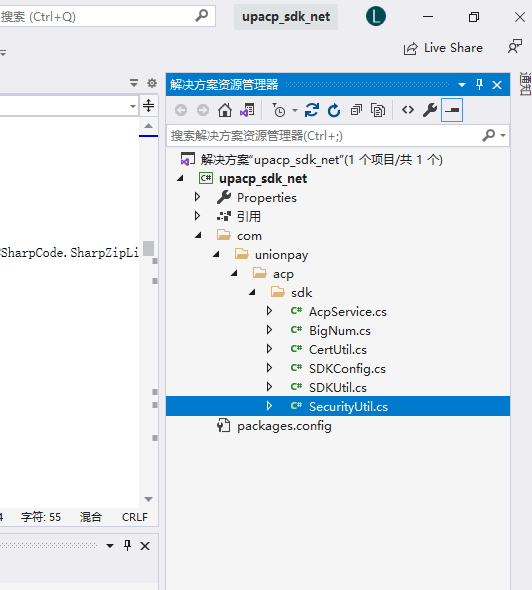This screenshot has width=532, height=590.
Task: Click the upacp_sdk_net solution name button
Action: [x=286, y=17]
